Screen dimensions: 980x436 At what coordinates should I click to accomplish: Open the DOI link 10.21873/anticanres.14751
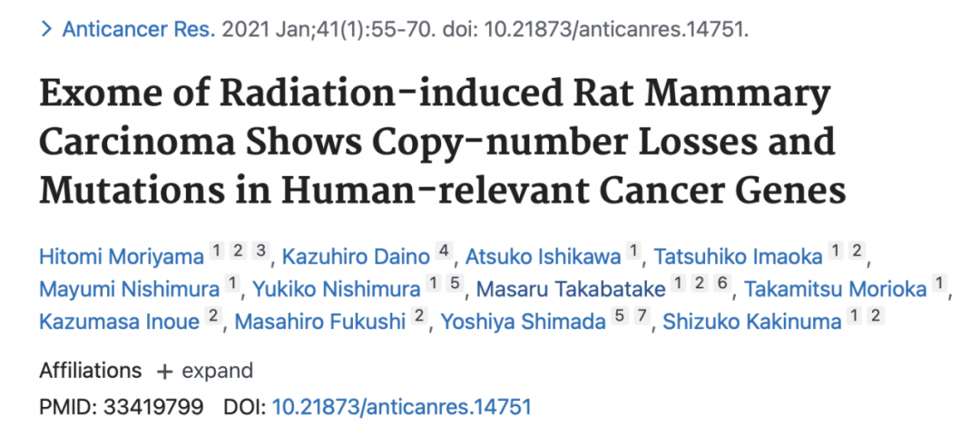tap(401, 407)
